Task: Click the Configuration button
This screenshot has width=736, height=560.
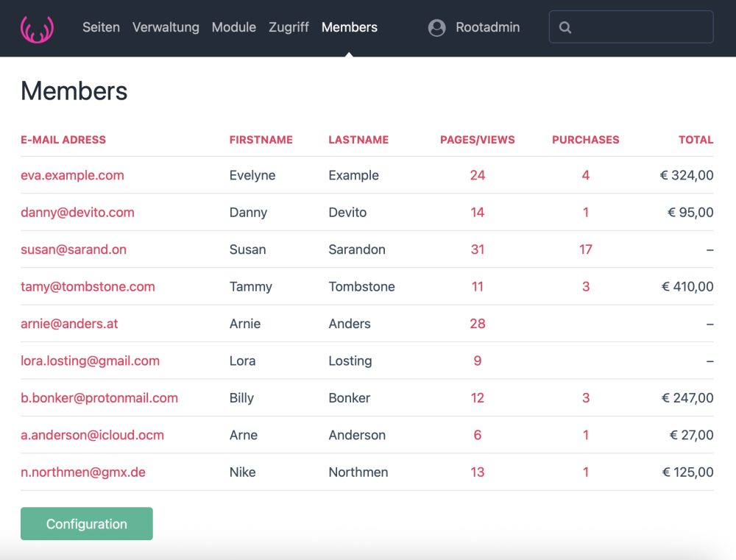Action: 86,523
